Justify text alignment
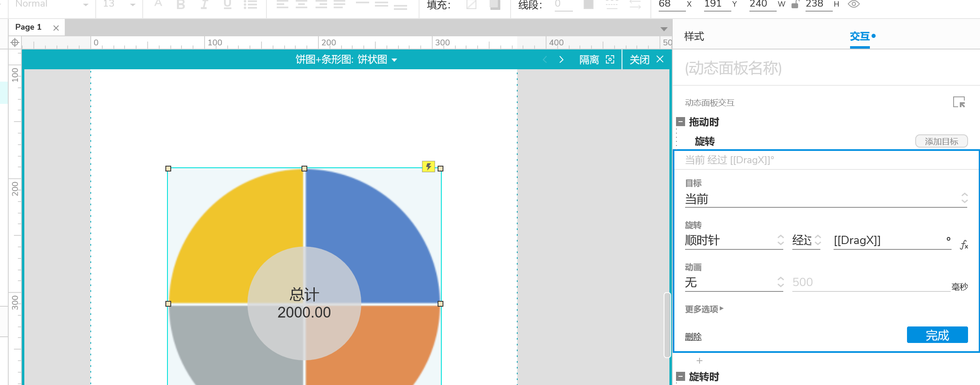Viewport: 980px width, 385px height. [339, 5]
